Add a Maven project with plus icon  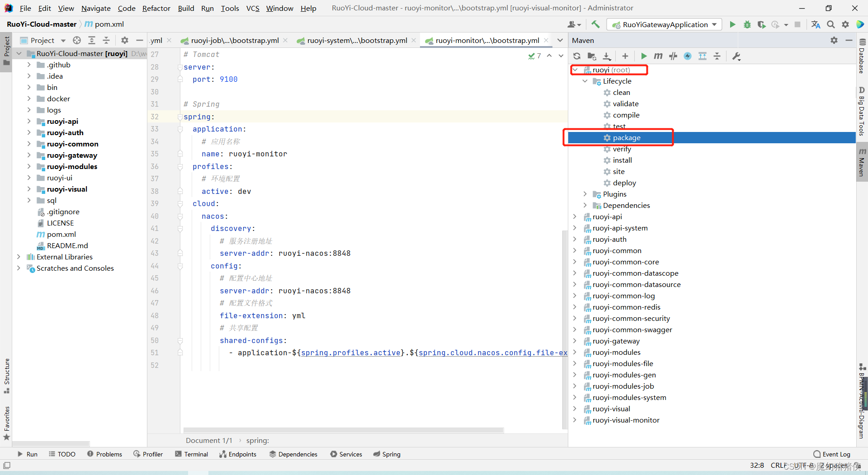pyautogui.click(x=625, y=56)
